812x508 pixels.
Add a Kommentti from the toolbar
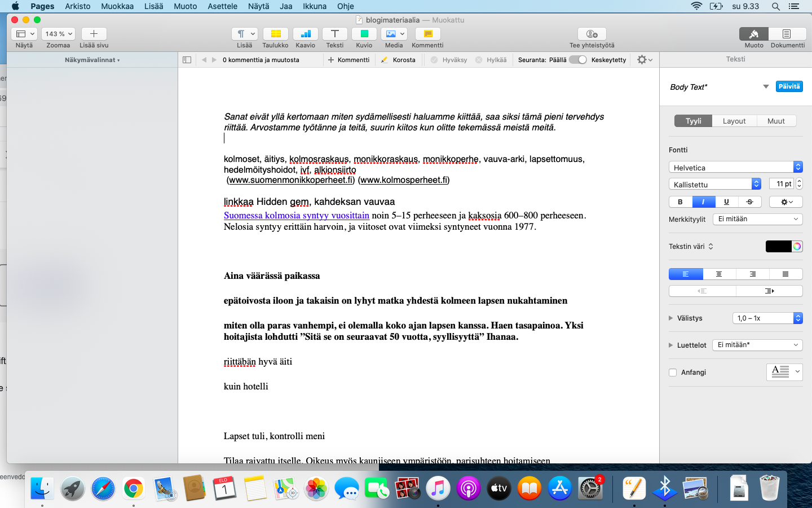click(427, 34)
